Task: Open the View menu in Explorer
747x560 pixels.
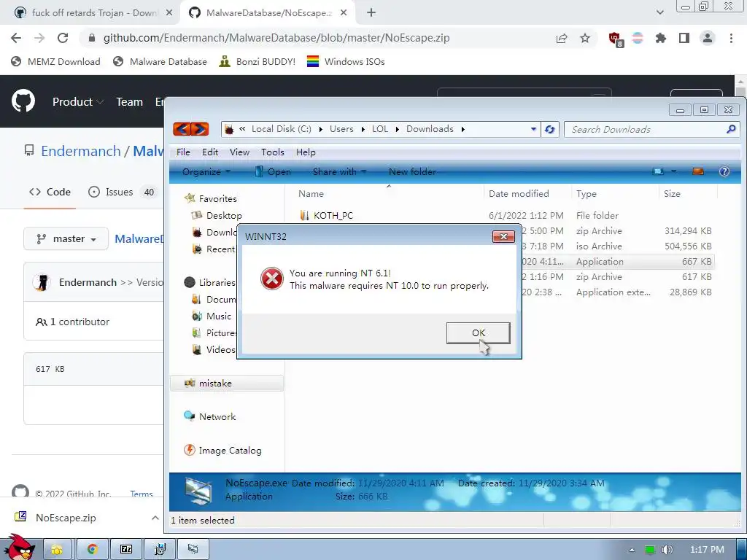Action: tap(239, 152)
